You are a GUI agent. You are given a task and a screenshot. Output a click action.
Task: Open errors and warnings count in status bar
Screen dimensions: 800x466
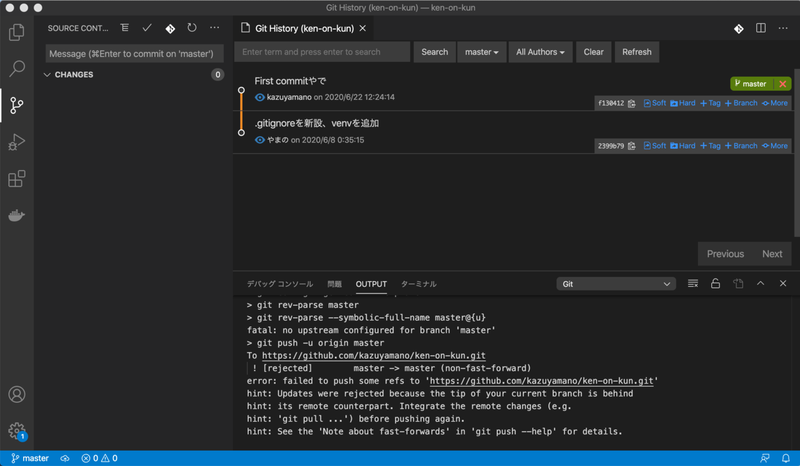pyautogui.click(x=99, y=458)
